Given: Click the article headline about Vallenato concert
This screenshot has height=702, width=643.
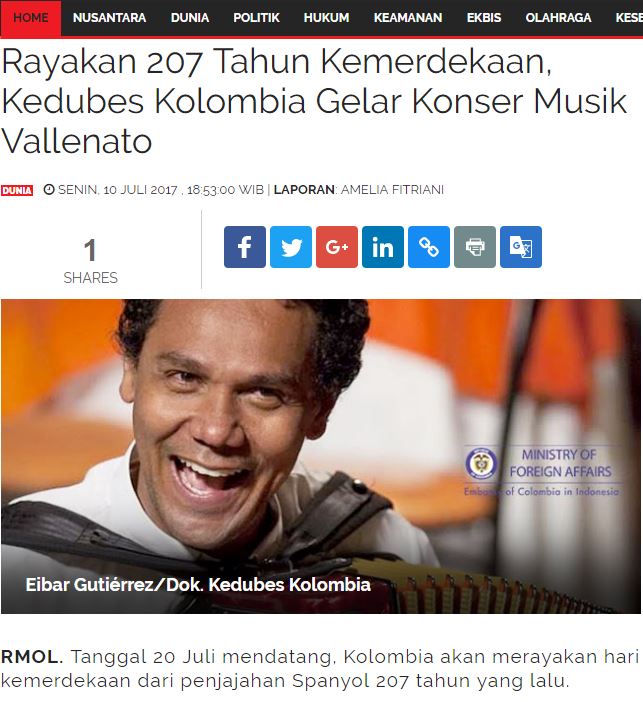Looking at the screenshot, I should coord(314,101).
